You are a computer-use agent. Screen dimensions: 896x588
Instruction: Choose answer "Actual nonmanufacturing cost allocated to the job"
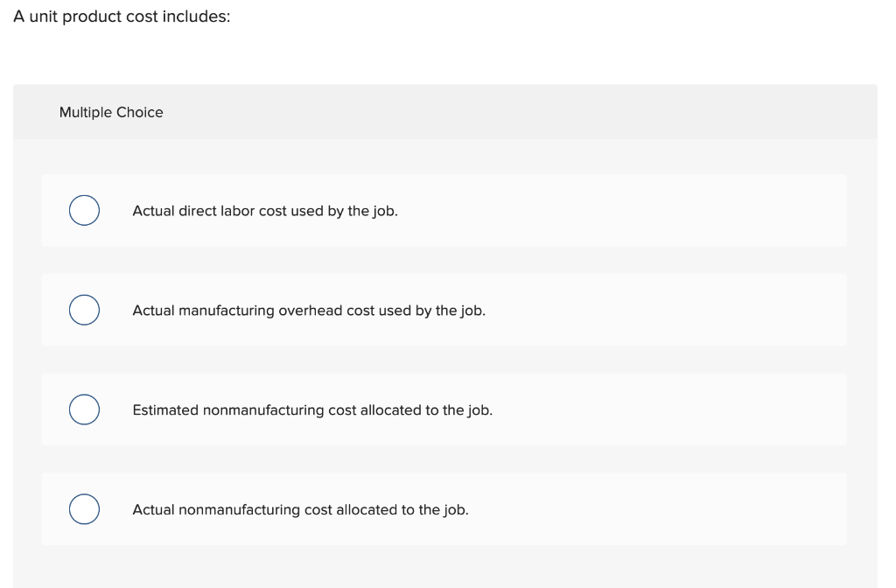coord(300,509)
